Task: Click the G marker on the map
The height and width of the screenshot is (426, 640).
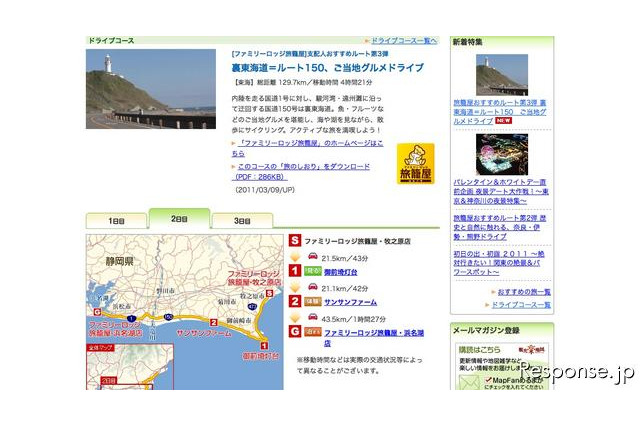Action: [x=97, y=312]
